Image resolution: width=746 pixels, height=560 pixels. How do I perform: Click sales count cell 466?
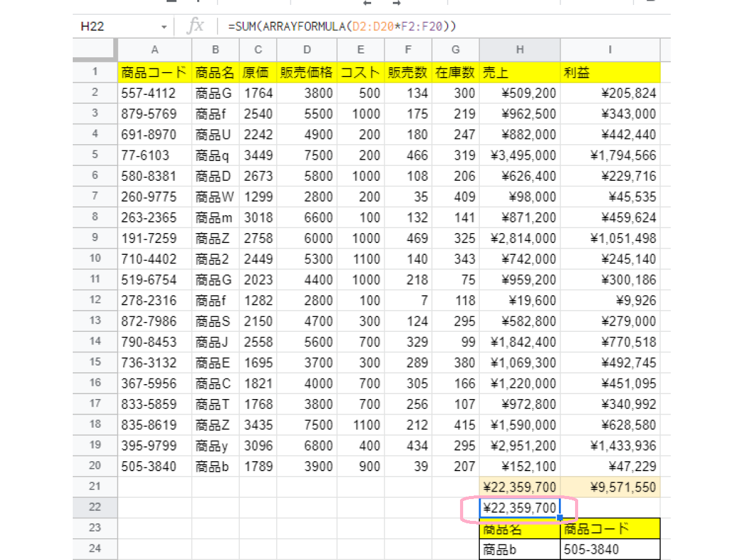(408, 155)
